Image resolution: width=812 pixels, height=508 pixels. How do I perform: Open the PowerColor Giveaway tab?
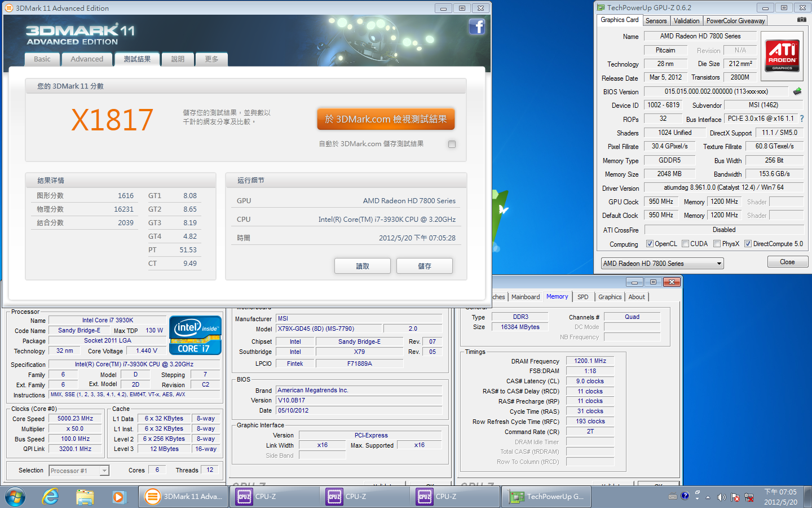point(735,21)
